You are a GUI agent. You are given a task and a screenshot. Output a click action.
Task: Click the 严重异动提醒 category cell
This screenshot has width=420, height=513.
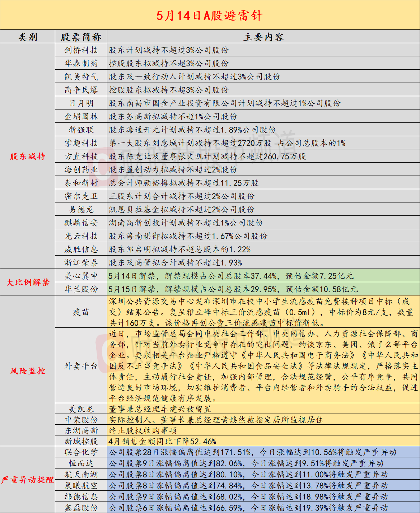tap(28, 480)
